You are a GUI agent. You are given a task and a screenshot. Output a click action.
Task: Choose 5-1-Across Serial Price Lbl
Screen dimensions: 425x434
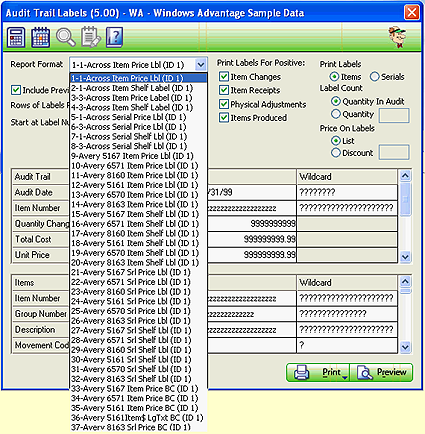tap(138, 117)
